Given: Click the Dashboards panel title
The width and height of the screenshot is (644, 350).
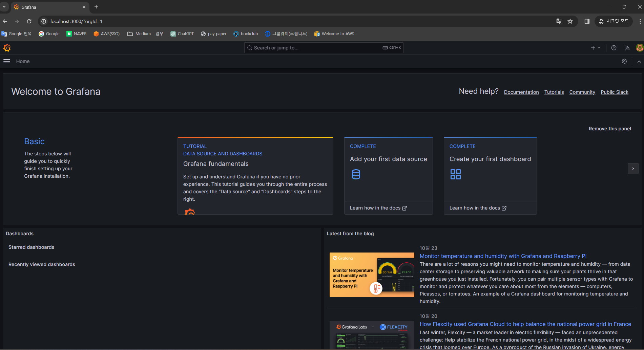Looking at the screenshot, I should pyautogui.click(x=20, y=234).
